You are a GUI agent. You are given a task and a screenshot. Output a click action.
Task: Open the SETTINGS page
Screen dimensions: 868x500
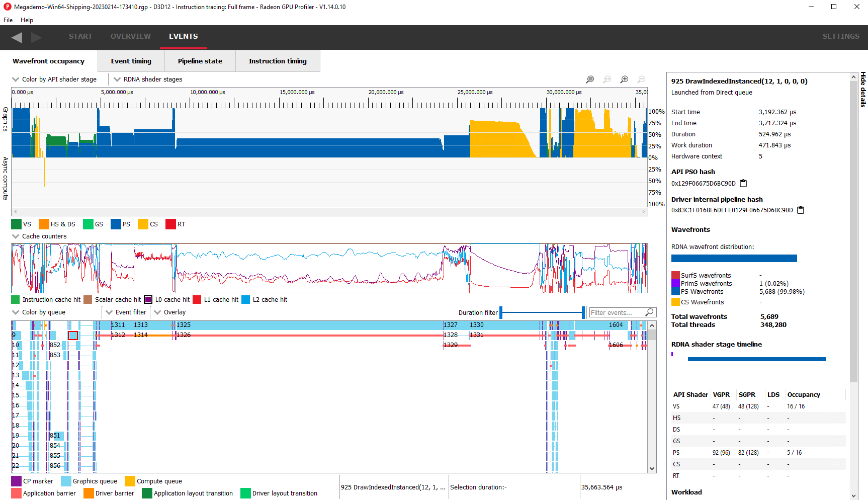tap(841, 36)
